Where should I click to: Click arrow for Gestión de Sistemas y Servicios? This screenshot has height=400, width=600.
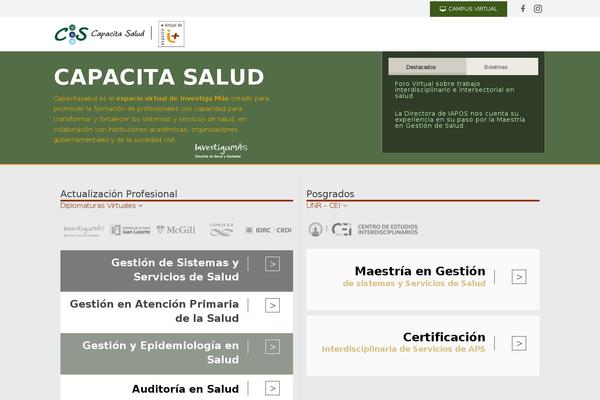pyautogui.click(x=272, y=264)
